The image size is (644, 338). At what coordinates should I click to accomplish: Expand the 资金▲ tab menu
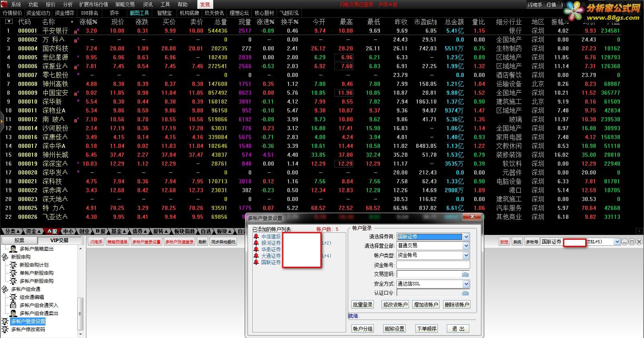pyautogui.click(x=33, y=231)
